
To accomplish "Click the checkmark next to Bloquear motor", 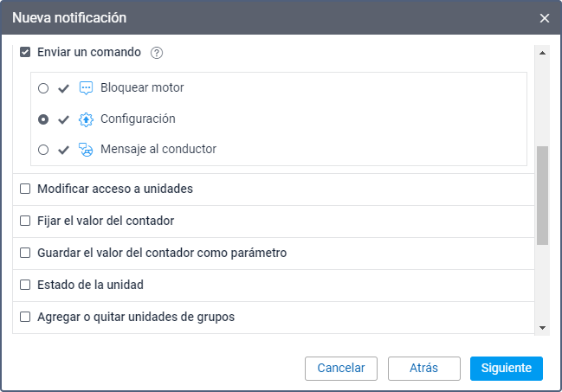I will click(63, 88).
